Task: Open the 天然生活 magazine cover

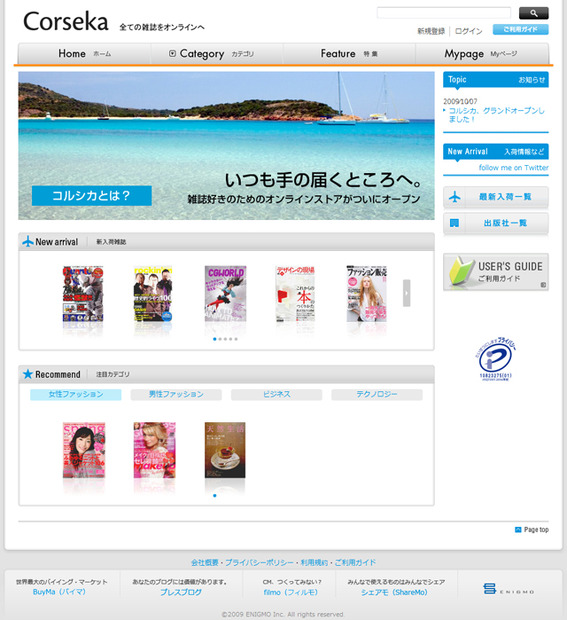Action: [225, 450]
